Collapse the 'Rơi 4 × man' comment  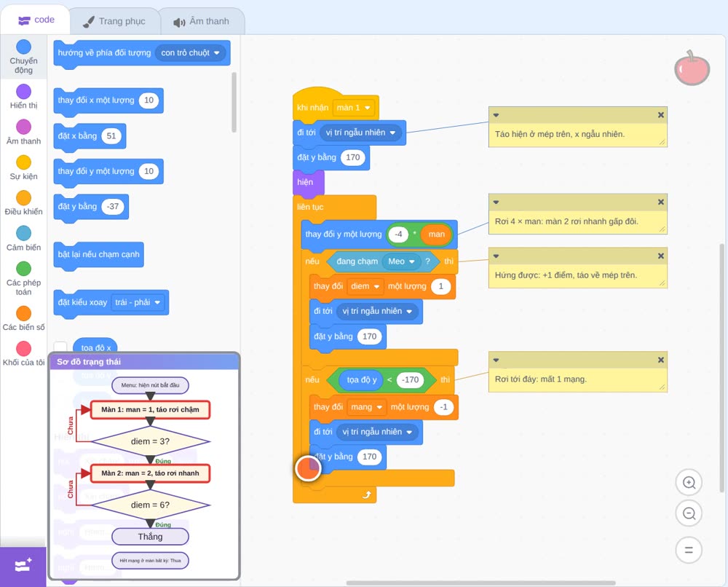click(x=496, y=202)
